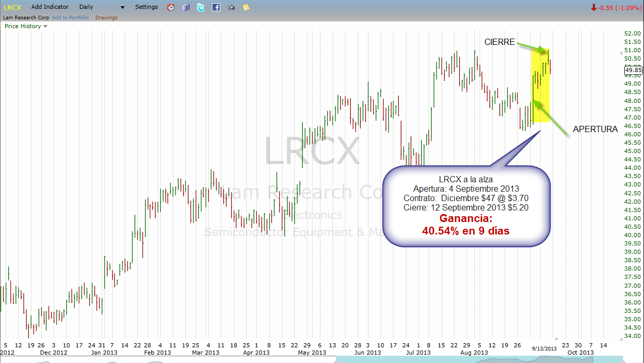Image resolution: width=644 pixels, height=363 pixels.
Task: Click the Ganancia callout annotation bubble
Action: [467, 206]
